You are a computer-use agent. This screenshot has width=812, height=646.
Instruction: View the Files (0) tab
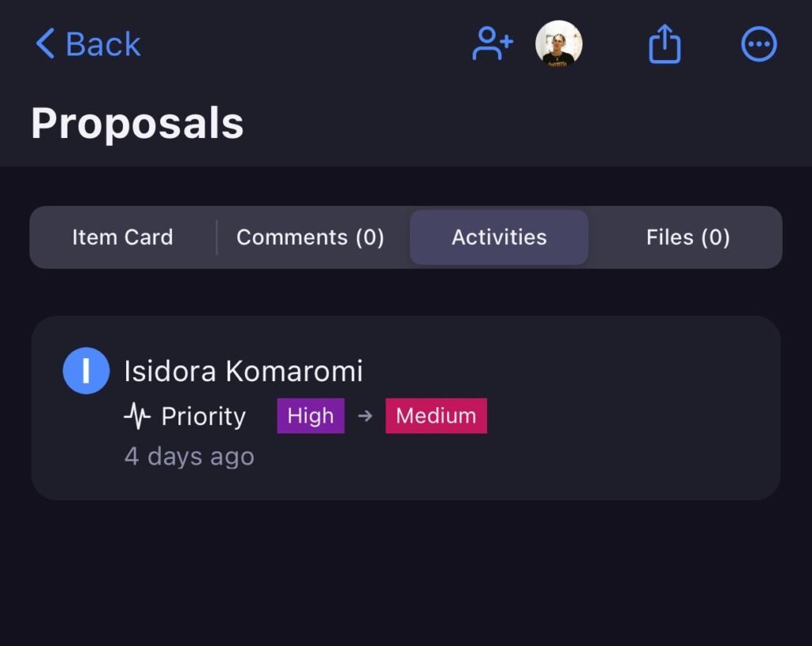[x=687, y=237]
